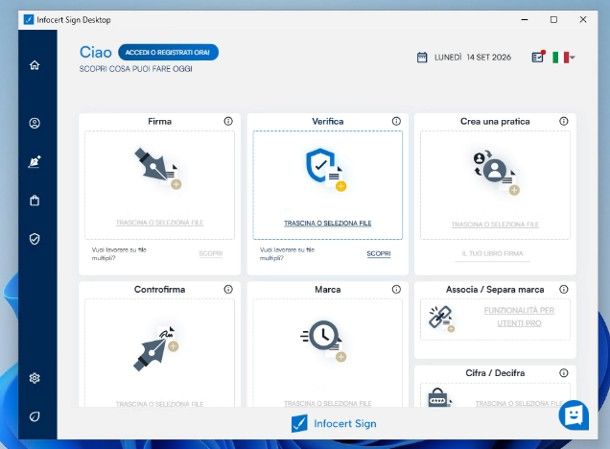Image resolution: width=610 pixels, height=449 pixels.
Task: Click the leaf icon at sidebar bottom
Action: (35, 416)
